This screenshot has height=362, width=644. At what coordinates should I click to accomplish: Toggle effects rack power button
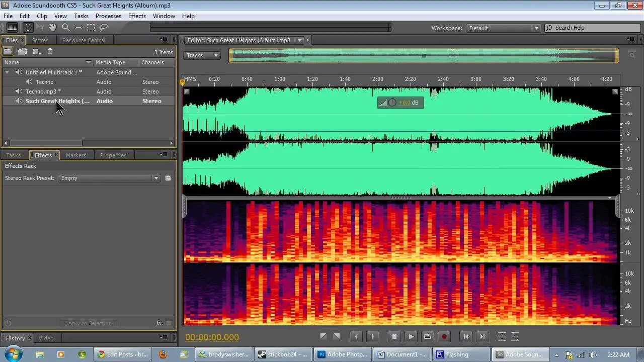8,323
